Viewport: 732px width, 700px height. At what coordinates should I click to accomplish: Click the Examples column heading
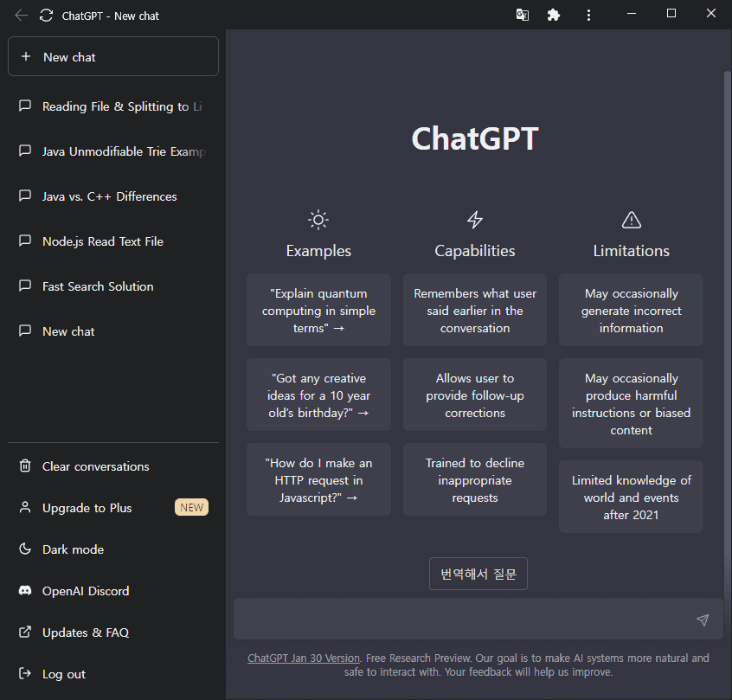click(318, 251)
